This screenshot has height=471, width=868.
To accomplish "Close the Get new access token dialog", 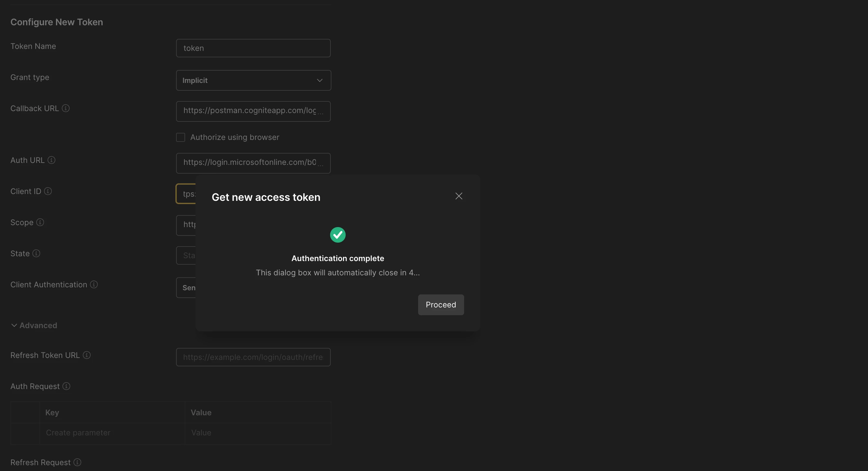I will pyautogui.click(x=459, y=196).
